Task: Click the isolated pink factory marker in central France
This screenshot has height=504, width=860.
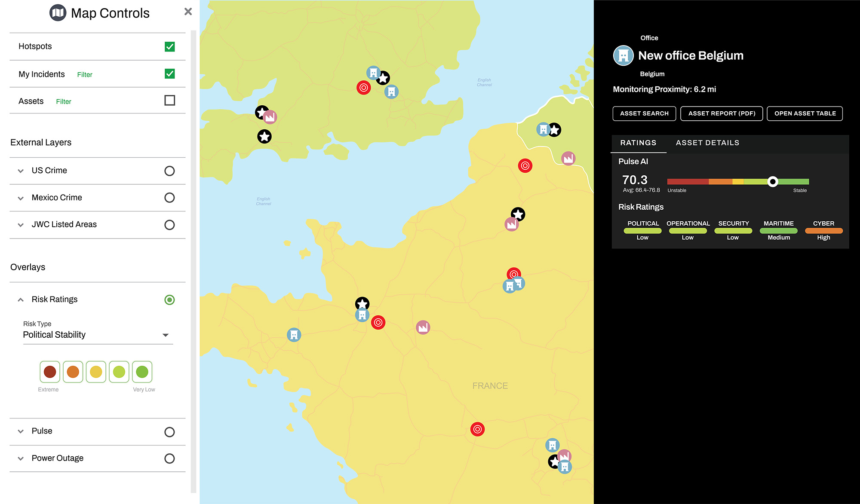Action: pyautogui.click(x=423, y=327)
